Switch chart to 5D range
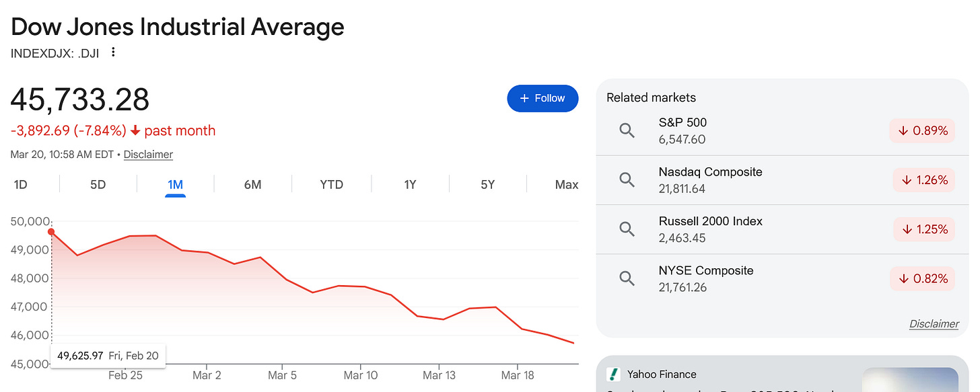This screenshot has height=392, width=980. [98, 184]
